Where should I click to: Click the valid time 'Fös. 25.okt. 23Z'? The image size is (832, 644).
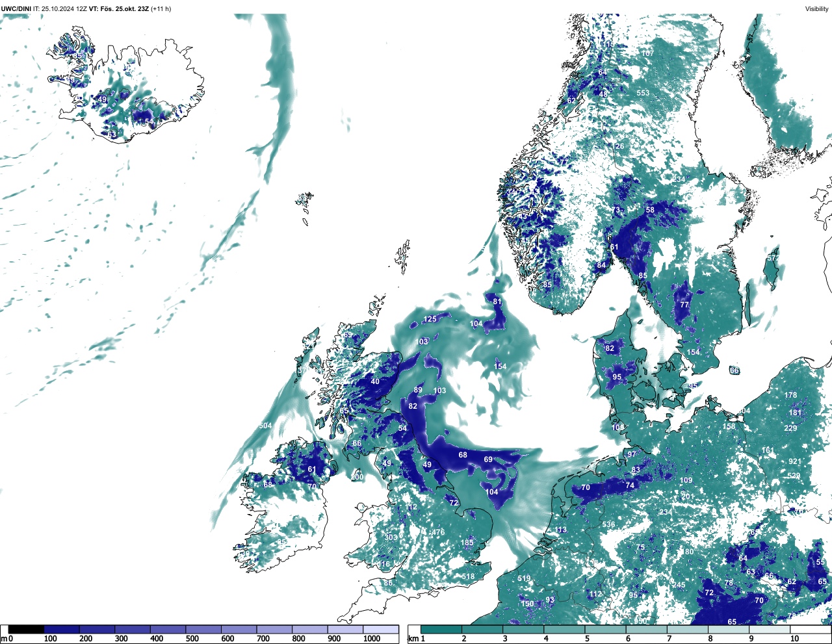(123, 8)
